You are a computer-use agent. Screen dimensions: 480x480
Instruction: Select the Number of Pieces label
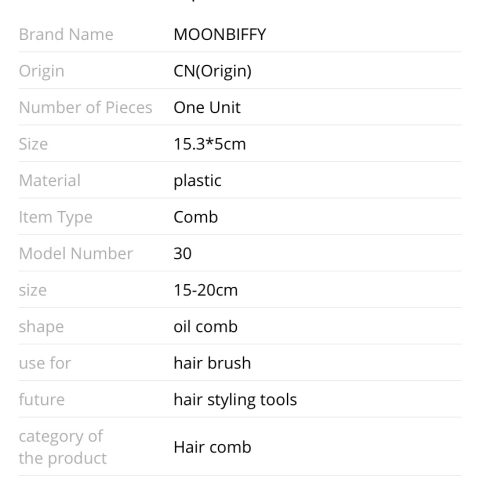click(x=86, y=107)
